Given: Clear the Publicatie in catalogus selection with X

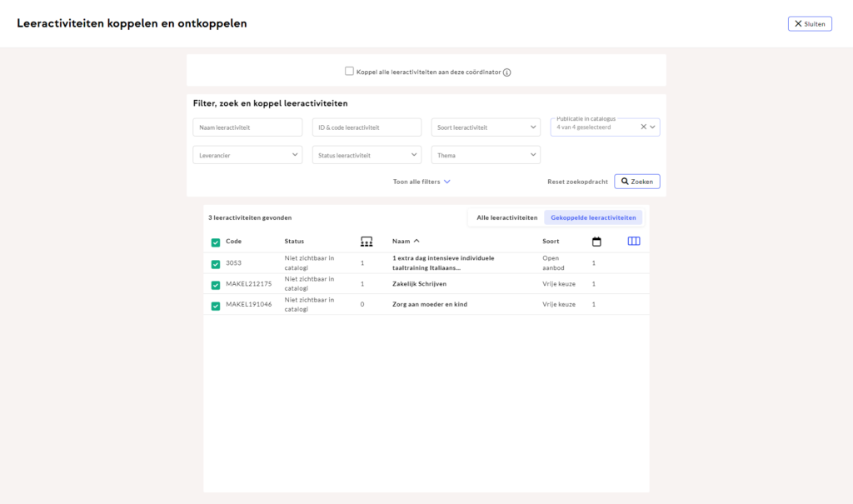Looking at the screenshot, I should point(643,127).
